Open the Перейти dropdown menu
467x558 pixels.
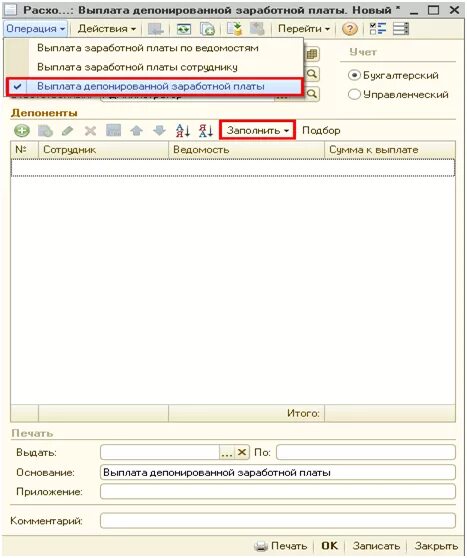pyautogui.click(x=304, y=29)
